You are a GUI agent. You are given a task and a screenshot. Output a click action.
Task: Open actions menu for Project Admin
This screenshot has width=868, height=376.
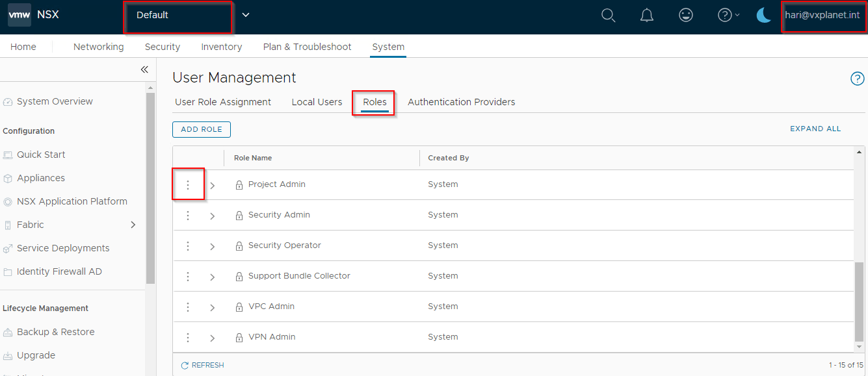tap(188, 185)
